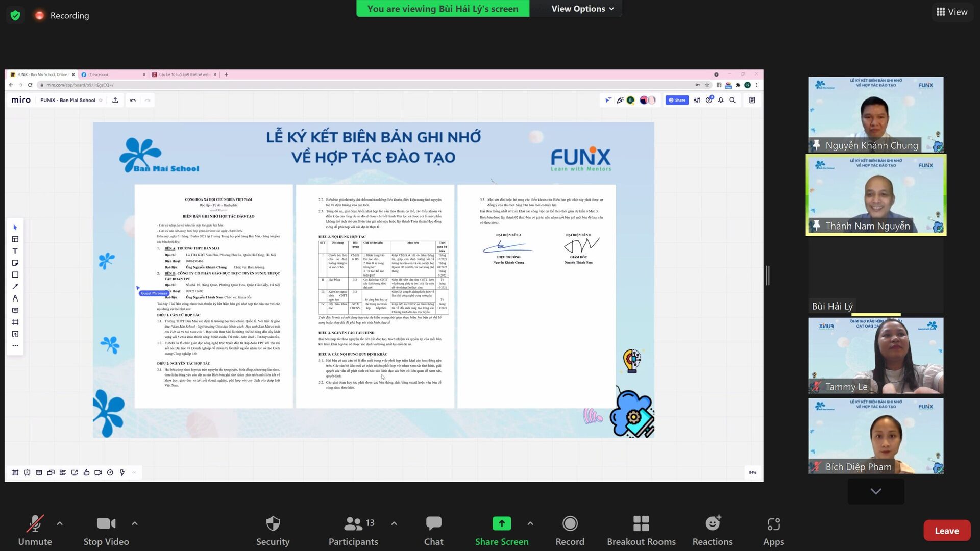Screen dimensions: 980x551
Task: Expand share screen options caret
Action: tap(530, 523)
